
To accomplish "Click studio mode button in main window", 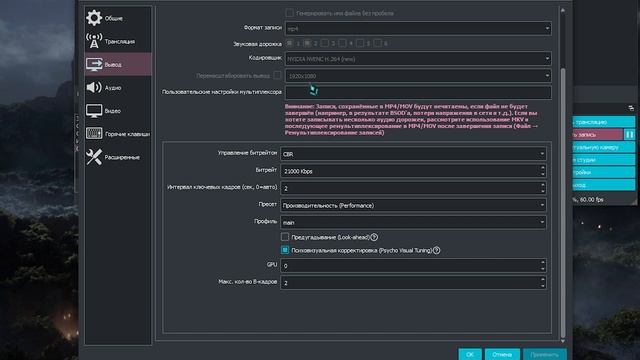I will [x=604, y=160].
